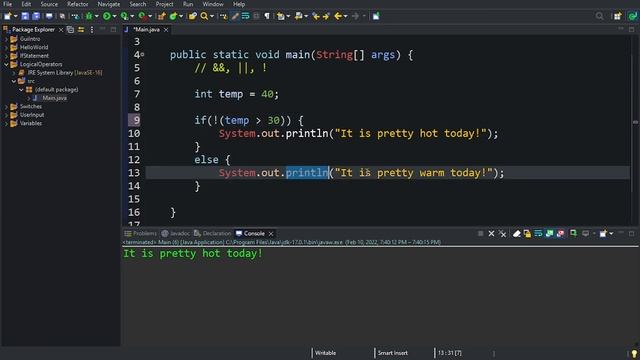This screenshot has width=640, height=360.
Task: Collapse the src folder
Action: [14, 81]
